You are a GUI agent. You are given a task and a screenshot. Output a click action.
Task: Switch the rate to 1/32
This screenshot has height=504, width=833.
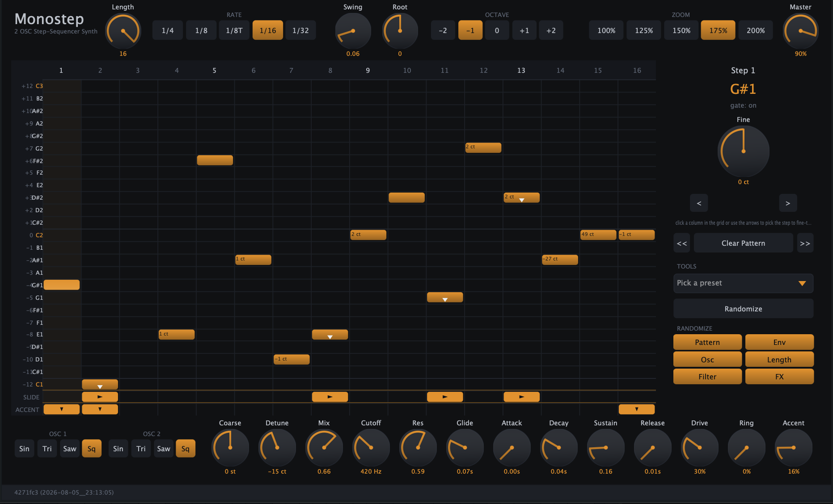pos(300,30)
